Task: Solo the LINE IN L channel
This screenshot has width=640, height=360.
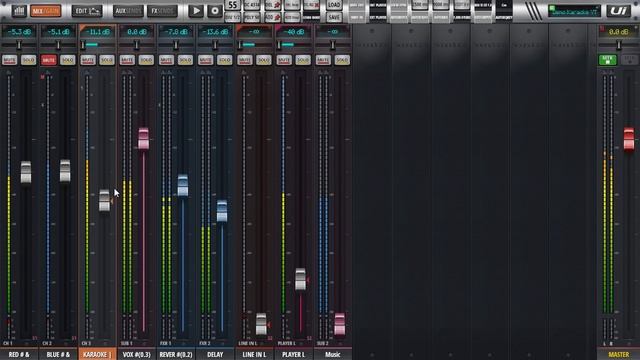Action: click(263, 60)
